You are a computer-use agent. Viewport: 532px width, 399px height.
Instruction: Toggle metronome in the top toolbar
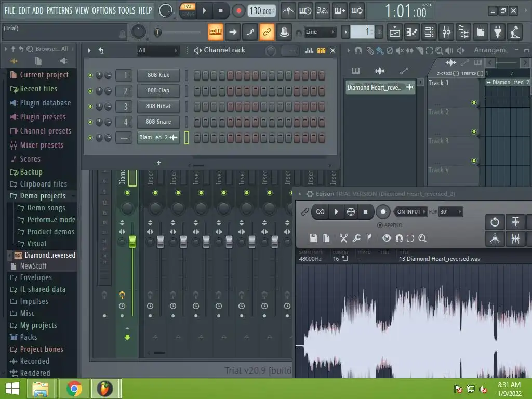coord(288,11)
